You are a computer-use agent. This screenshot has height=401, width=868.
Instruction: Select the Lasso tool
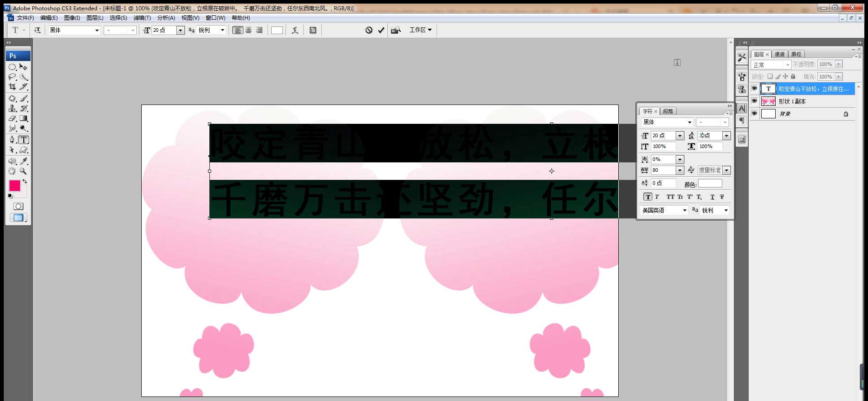(x=12, y=77)
